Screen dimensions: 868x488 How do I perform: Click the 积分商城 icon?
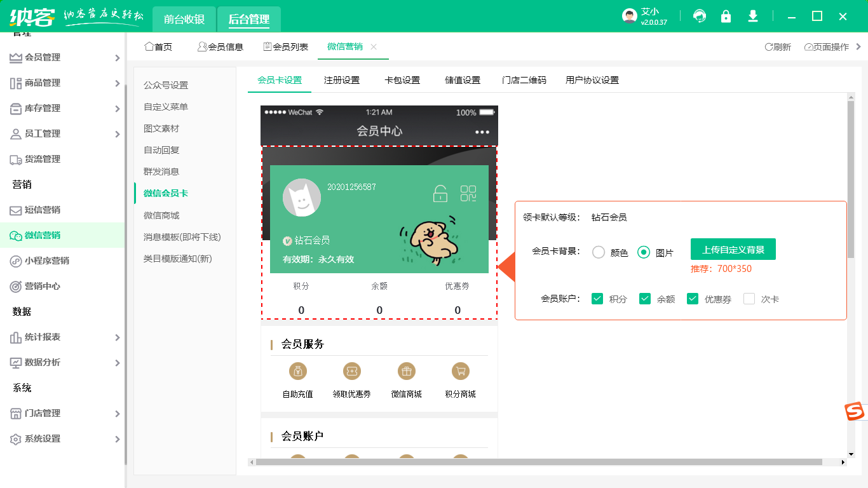(461, 372)
